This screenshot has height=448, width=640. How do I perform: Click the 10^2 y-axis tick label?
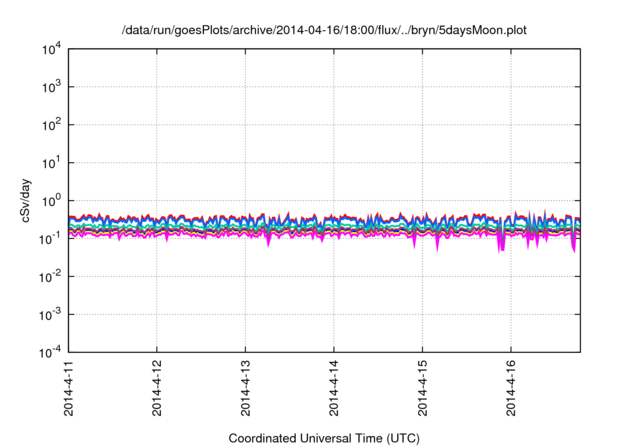52,125
